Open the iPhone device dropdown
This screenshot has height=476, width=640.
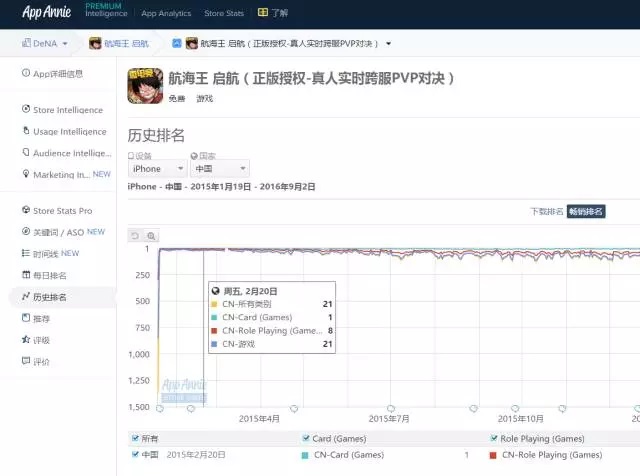(x=157, y=169)
